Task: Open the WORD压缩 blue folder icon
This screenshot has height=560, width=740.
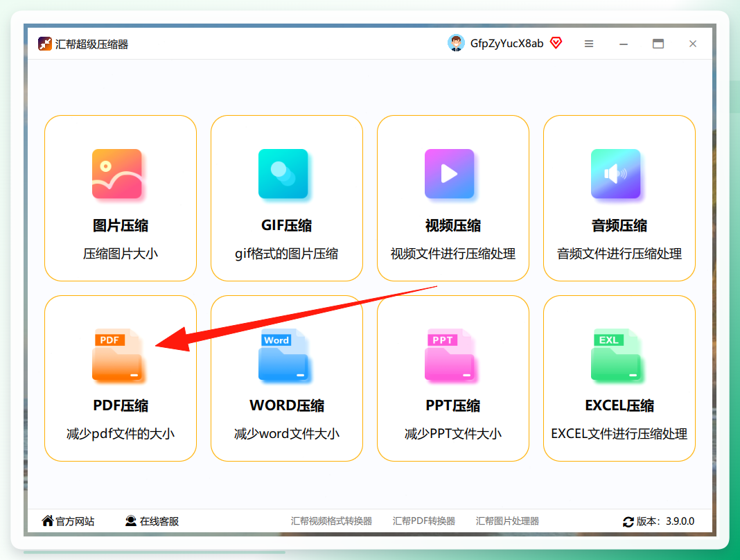Action: pos(283,355)
